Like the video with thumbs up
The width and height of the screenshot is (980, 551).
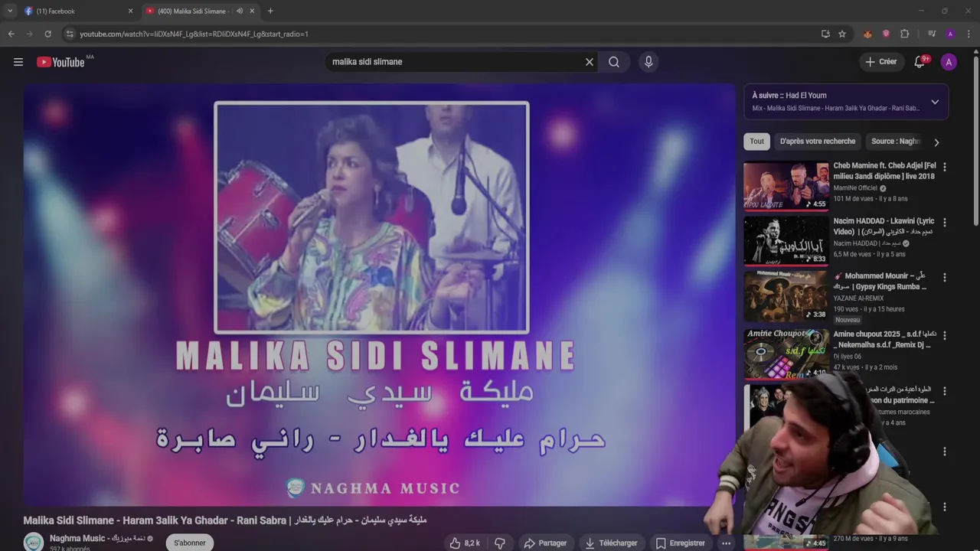point(465,543)
